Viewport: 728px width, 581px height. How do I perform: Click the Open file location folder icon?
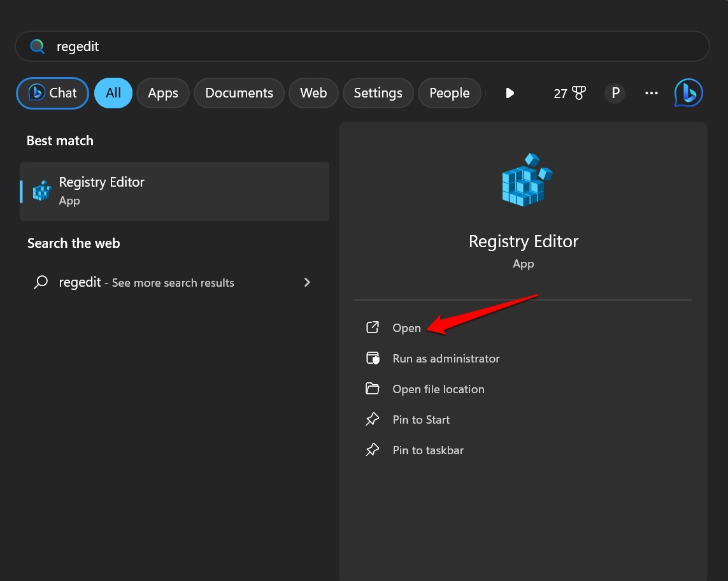click(x=372, y=389)
